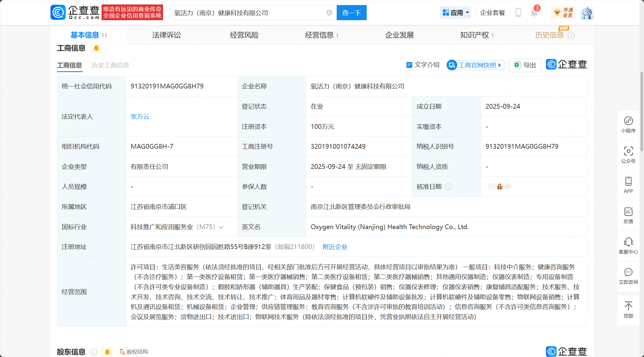Expand the 应用 apps dropdown
The image size is (644, 357).
455,13
